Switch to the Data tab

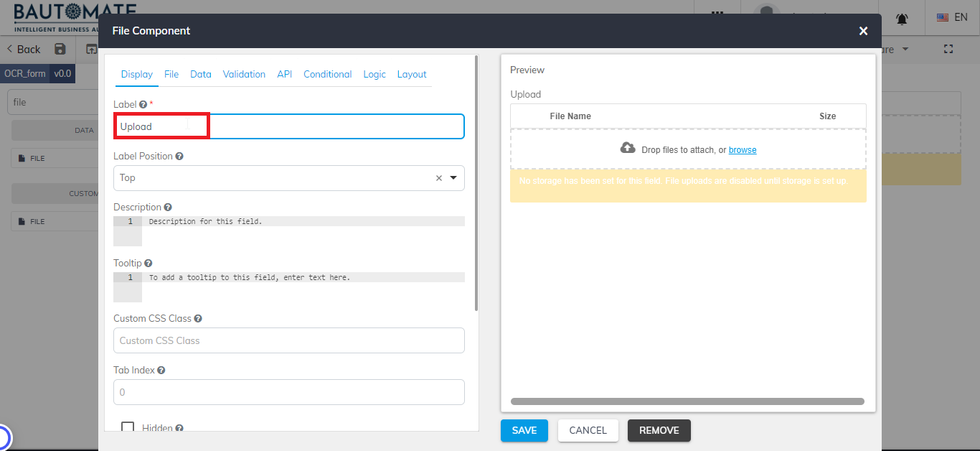[x=201, y=74]
